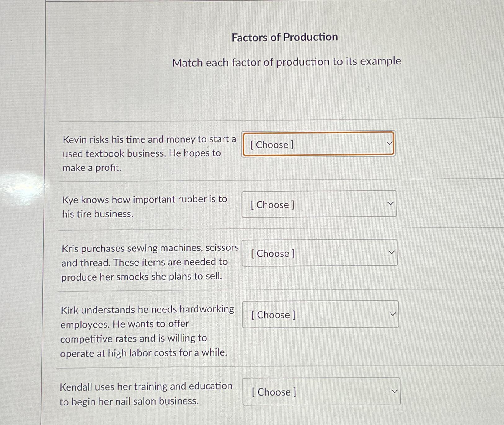Screen dimensions: 504x425
Task: Click the chevron arrow on Kye's answer box
Action: pos(391,204)
